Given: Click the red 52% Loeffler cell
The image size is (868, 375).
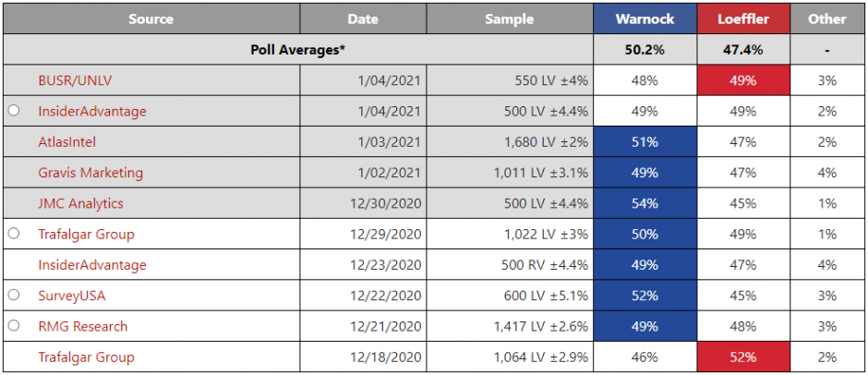Looking at the screenshot, I should tap(742, 357).
